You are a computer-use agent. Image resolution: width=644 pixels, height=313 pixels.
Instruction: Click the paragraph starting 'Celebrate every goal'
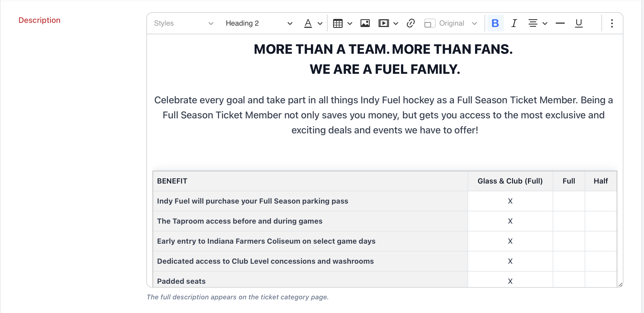pyautogui.click(x=384, y=115)
